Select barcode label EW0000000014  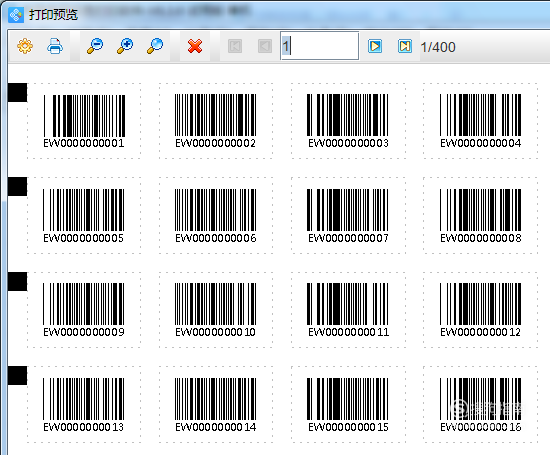pos(216,404)
